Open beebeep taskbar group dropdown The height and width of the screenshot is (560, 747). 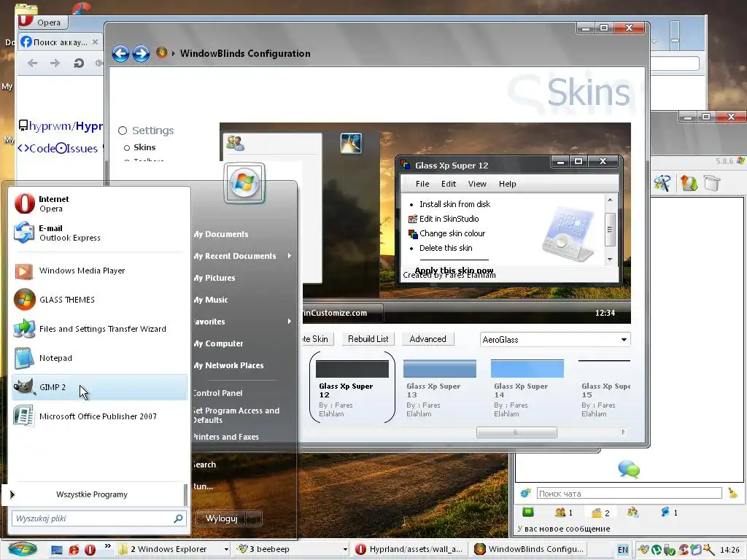tap(345, 550)
